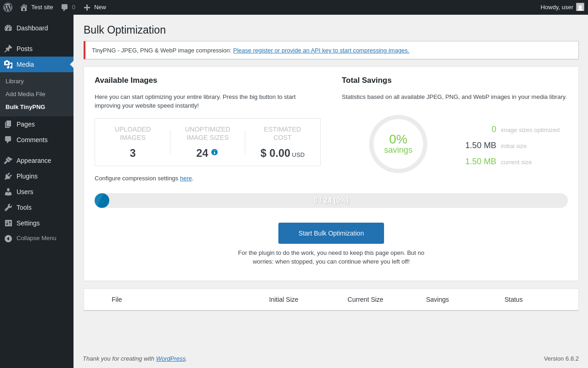
Task: Click the Plugins plug icon
Action: pos(8,176)
